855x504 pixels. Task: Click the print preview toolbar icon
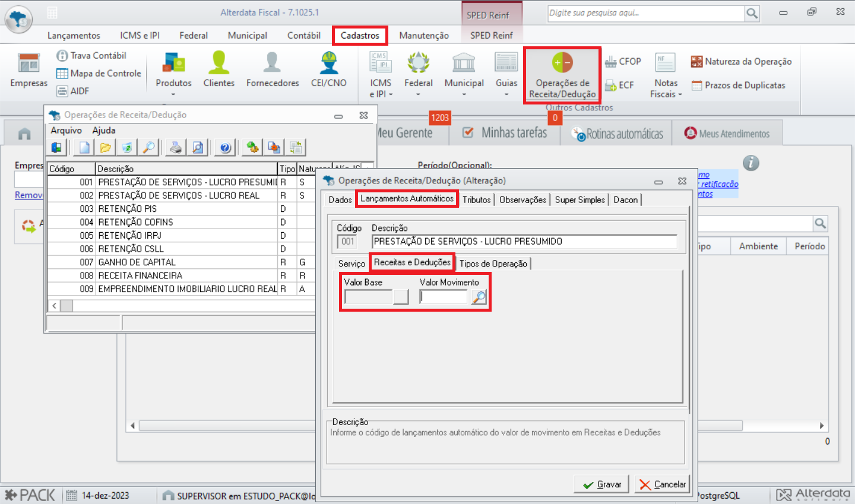pyautogui.click(x=198, y=147)
